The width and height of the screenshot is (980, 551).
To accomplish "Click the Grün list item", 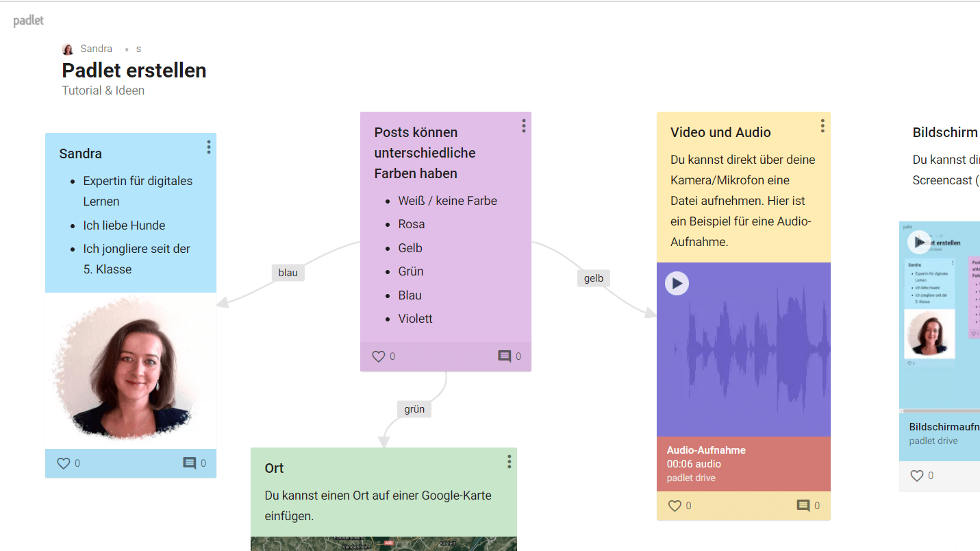I will 411,271.
